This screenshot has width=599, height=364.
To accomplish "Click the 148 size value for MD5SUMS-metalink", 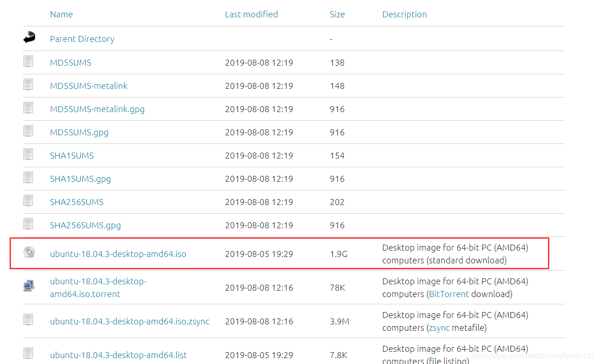I will point(337,86).
